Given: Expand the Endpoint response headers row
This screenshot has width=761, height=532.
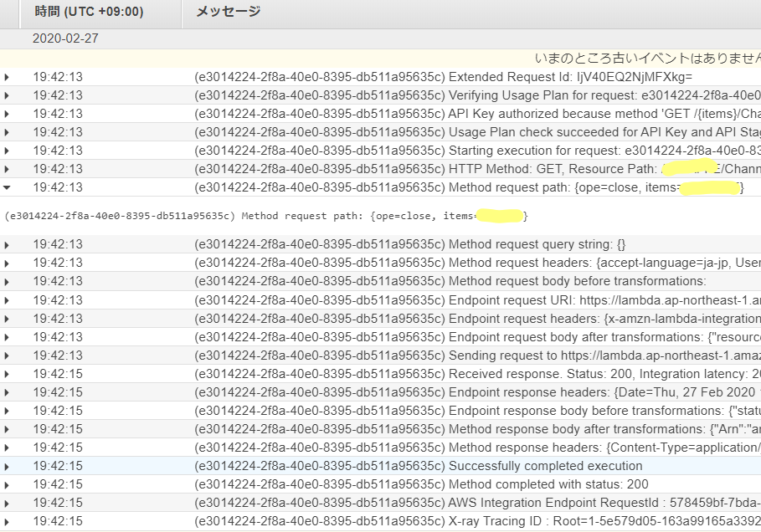Looking at the screenshot, I should 7,393.
